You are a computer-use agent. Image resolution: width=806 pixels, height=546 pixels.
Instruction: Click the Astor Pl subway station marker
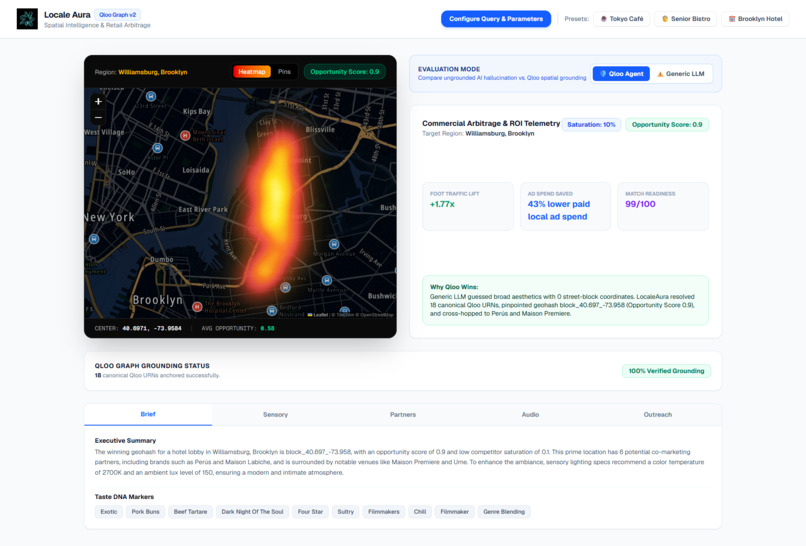[x=158, y=148]
